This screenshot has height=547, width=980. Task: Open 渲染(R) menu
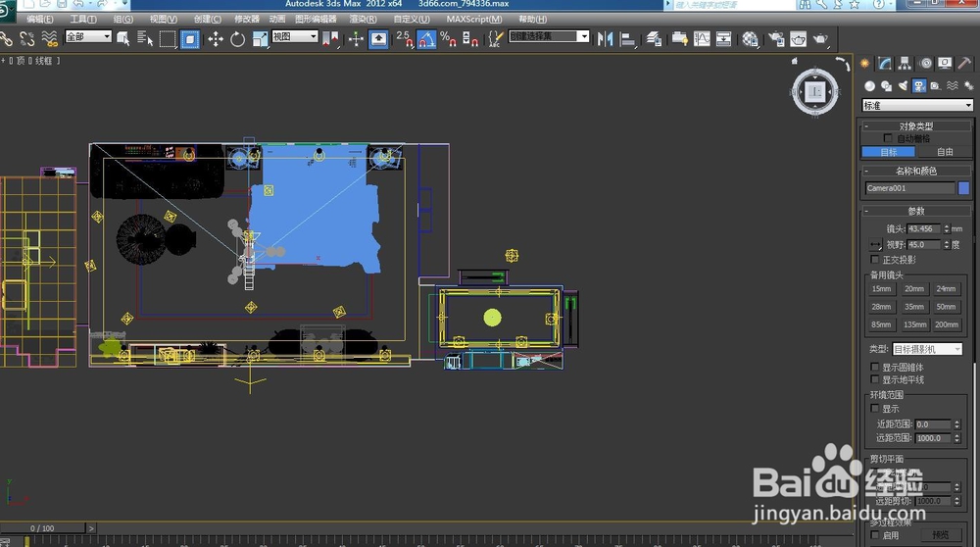[363, 20]
